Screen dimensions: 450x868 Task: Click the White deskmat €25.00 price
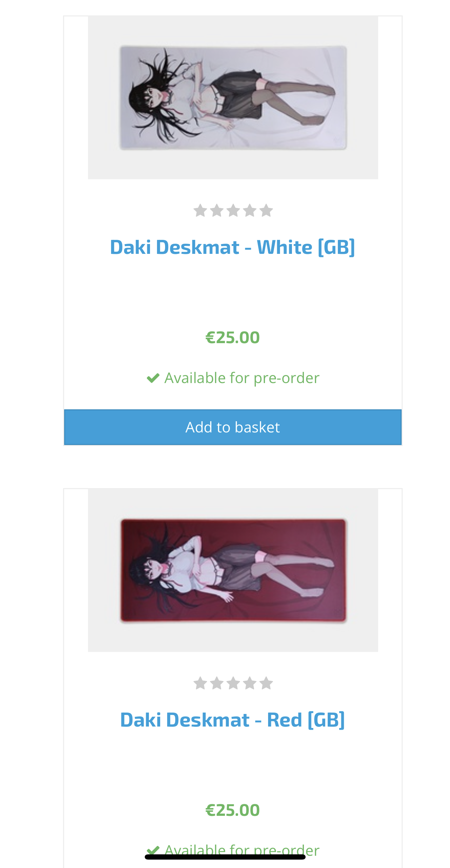click(233, 338)
